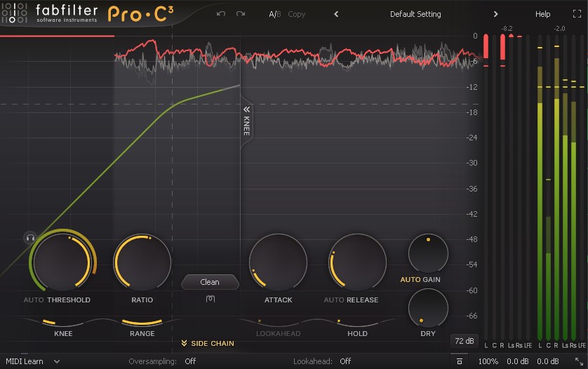The width and height of the screenshot is (588, 369).
Task: Click the DRY label
Action: pyautogui.click(x=428, y=334)
